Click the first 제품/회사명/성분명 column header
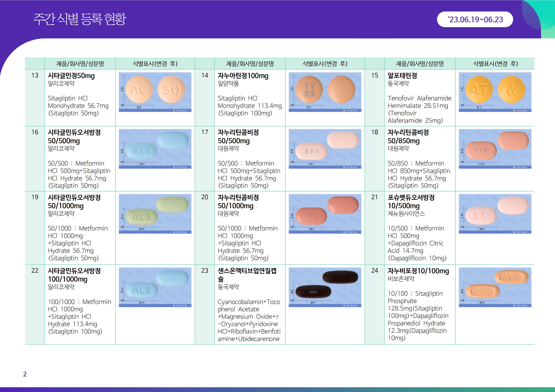The width and height of the screenshot is (555, 392). [80, 64]
